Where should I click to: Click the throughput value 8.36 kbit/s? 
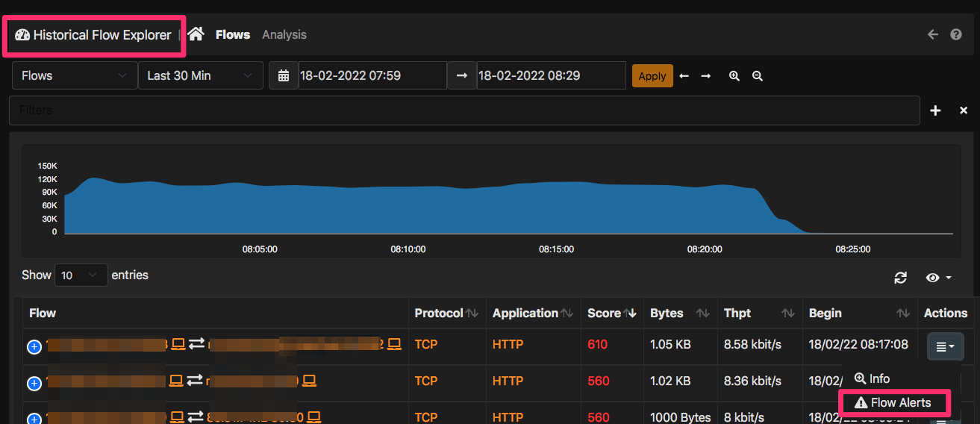pos(752,381)
